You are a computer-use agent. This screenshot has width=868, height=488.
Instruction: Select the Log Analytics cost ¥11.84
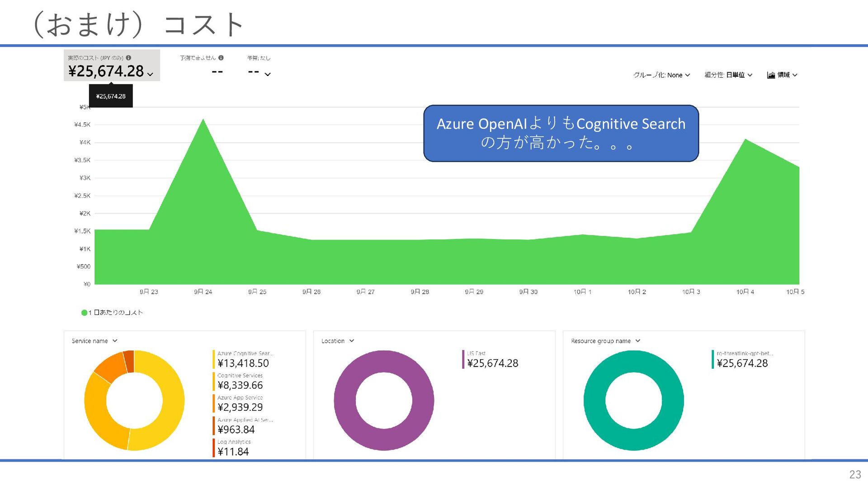click(233, 452)
